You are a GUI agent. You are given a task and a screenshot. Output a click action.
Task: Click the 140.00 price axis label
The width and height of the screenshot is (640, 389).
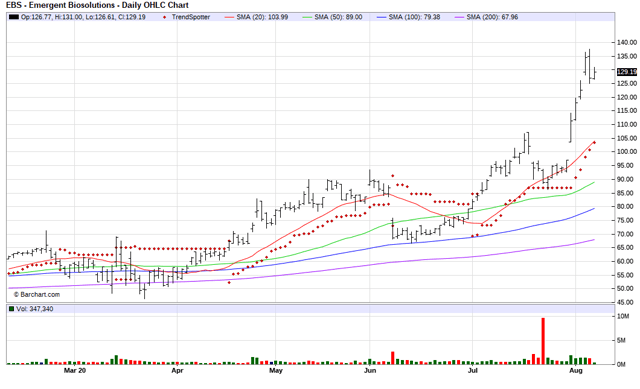pos(627,42)
